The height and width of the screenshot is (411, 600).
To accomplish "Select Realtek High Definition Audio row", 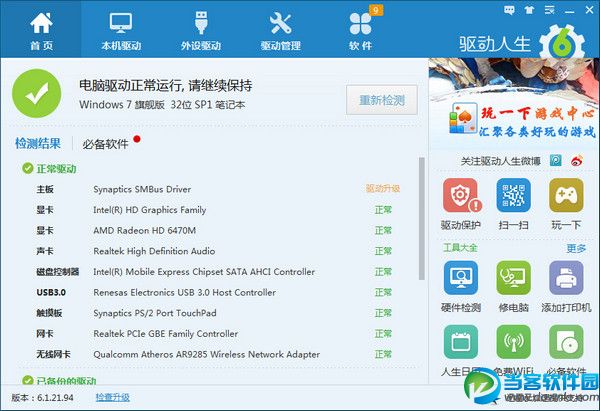I will (218, 251).
